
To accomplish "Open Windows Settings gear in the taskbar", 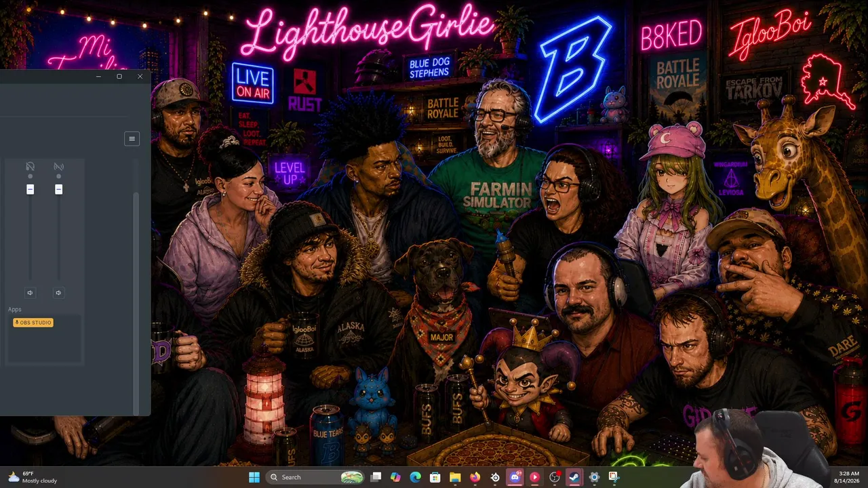I will [594, 477].
